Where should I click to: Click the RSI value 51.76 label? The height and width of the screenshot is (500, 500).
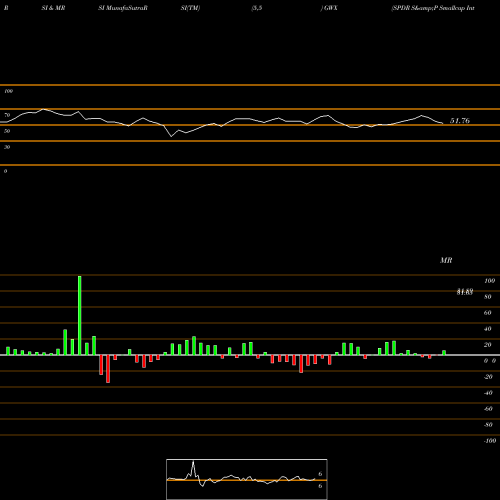coord(460,121)
